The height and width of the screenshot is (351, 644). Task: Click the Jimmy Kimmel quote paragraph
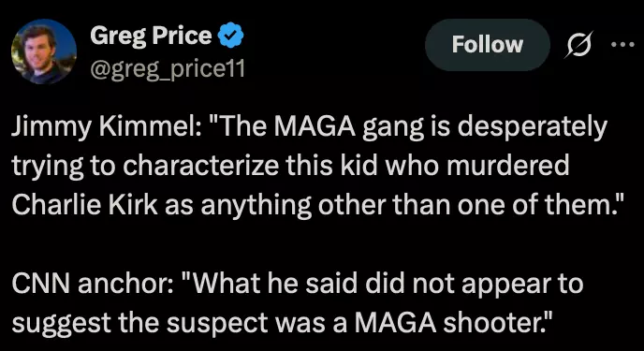[x=318, y=166]
